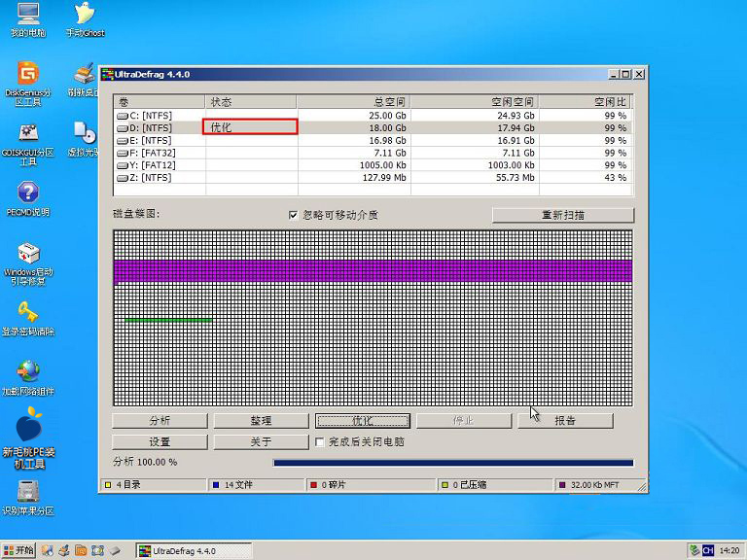This screenshot has height=560, width=747.
Task: Click red 0 碎片 legend swatch
Action: point(313,485)
